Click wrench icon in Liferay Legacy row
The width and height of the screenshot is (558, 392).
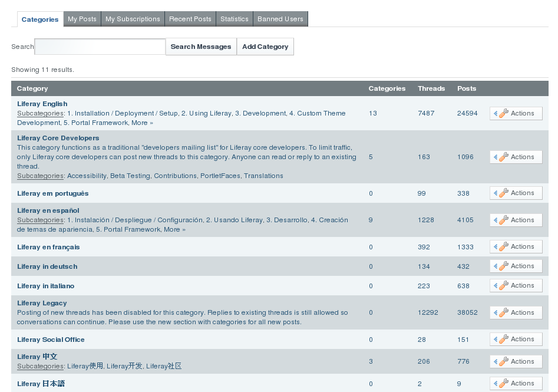pos(503,313)
